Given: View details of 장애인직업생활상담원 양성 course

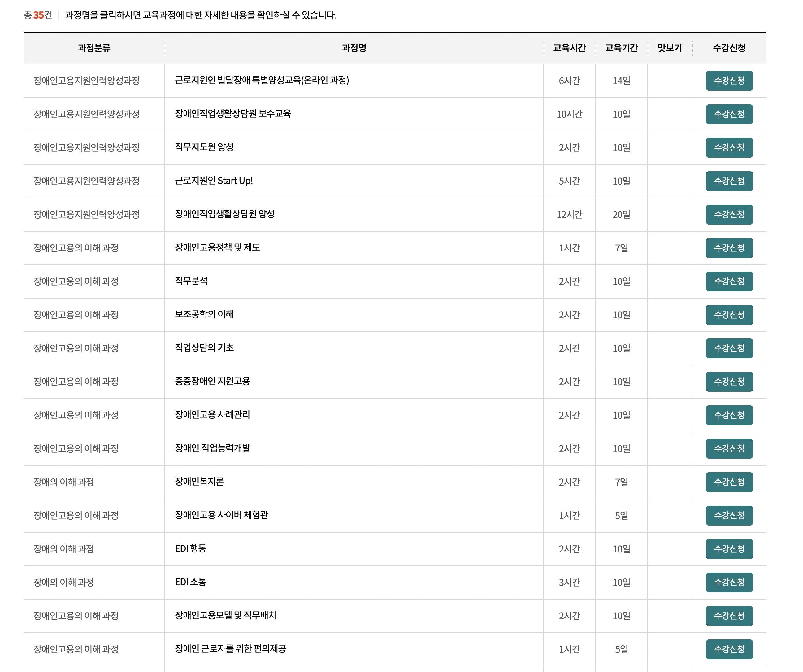Looking at the screenshot, I should pos(226,215).
